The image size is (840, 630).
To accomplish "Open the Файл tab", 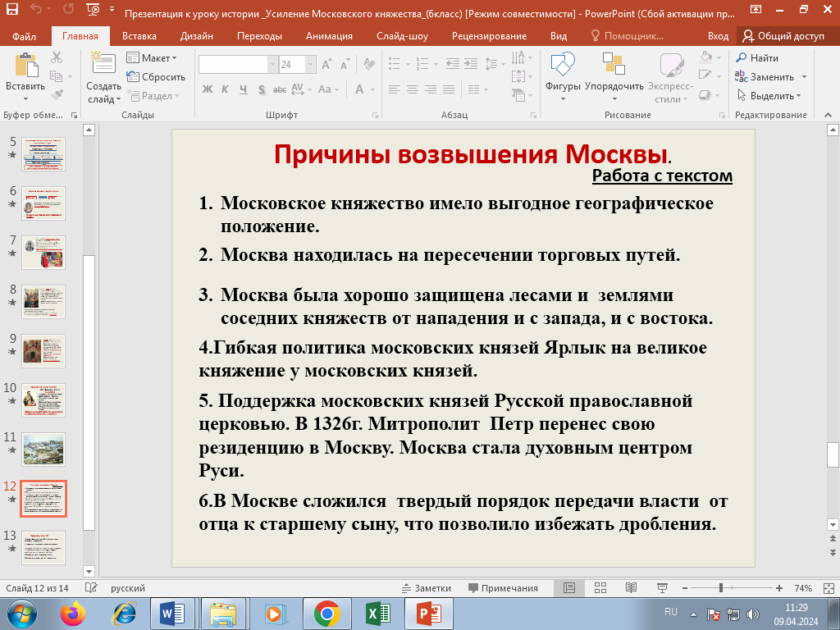I will 24,36.
